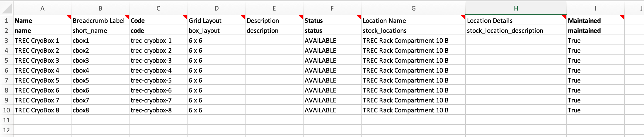644x137 pixels.
Task: Click the bold 'Name' header cell
Action: click(42, 20)
